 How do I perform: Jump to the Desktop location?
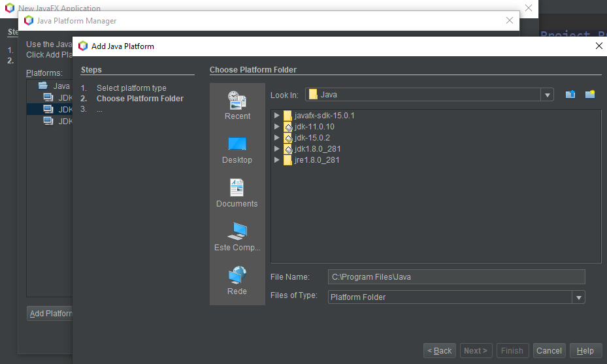[x=237, y=150]
